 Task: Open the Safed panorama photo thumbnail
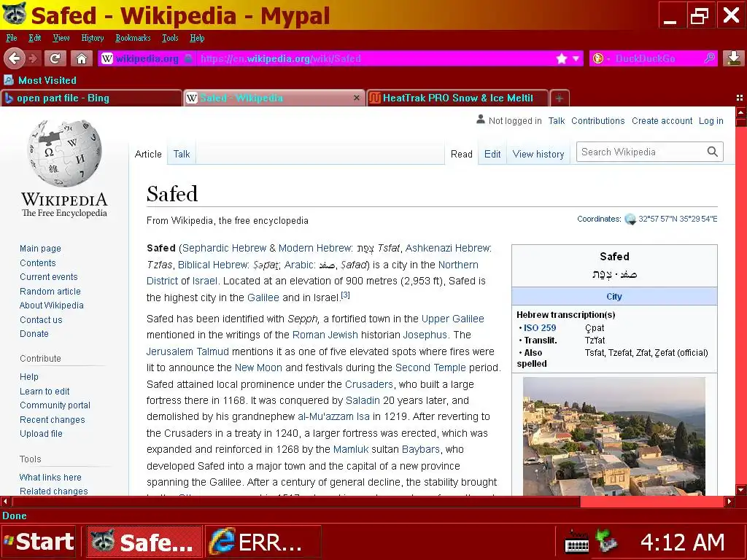pos(614,436)
